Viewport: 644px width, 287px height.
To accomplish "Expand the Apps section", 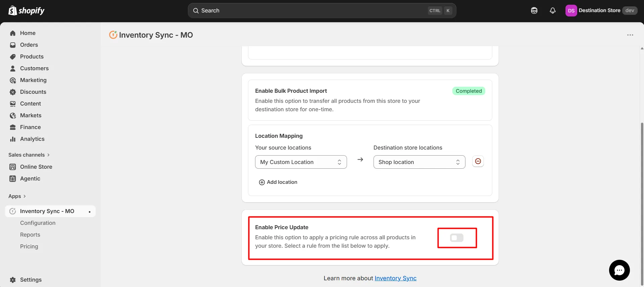I will point(17,196).
